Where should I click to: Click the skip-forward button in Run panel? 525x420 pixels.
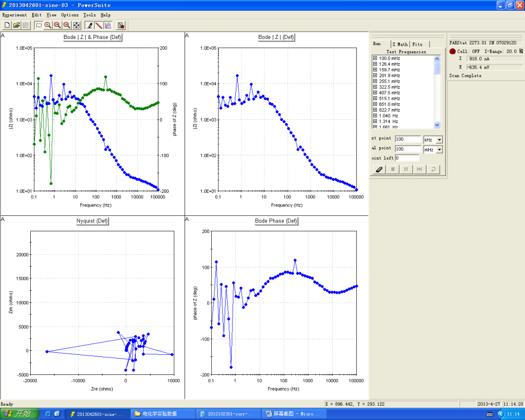point(419,169)
